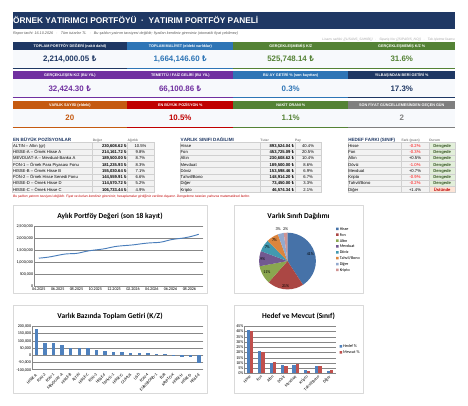The height and width of the screenshot is (406, 468).
Task: Click the 17.3% year-to-date return value
Action: pos(401,88)
